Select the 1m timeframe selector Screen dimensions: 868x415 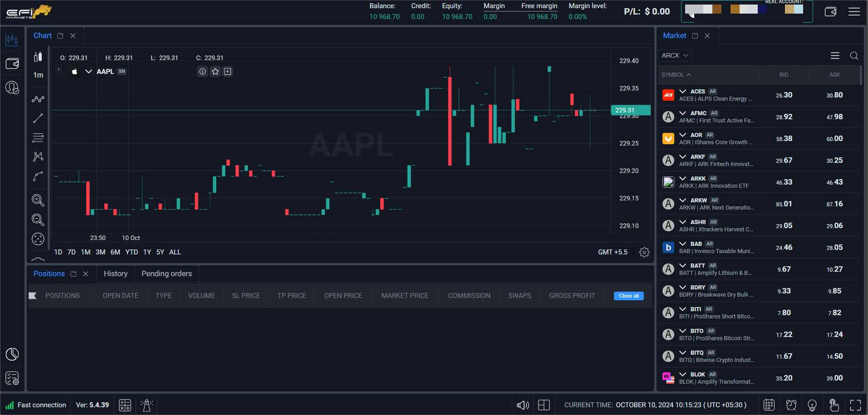[38, 75]
